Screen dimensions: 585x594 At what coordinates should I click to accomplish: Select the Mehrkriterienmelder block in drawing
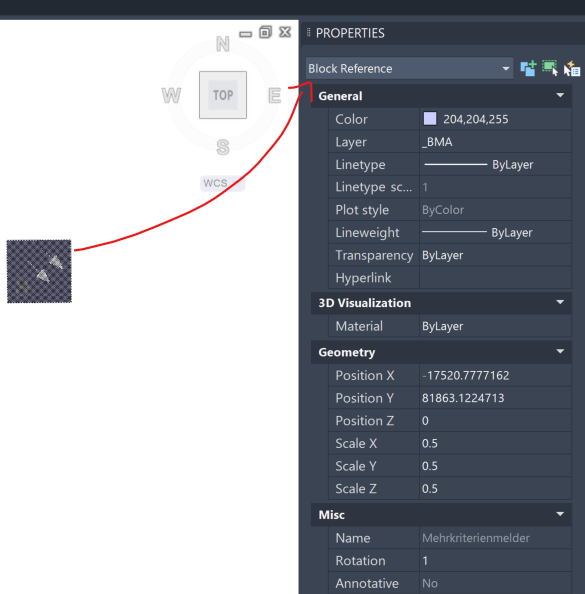click(x=39, y=271)
